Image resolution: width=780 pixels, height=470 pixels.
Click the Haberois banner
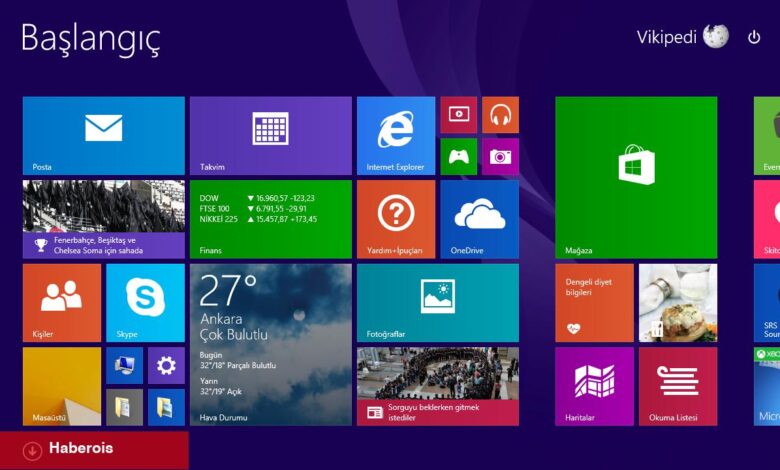(x=94, y=450)
